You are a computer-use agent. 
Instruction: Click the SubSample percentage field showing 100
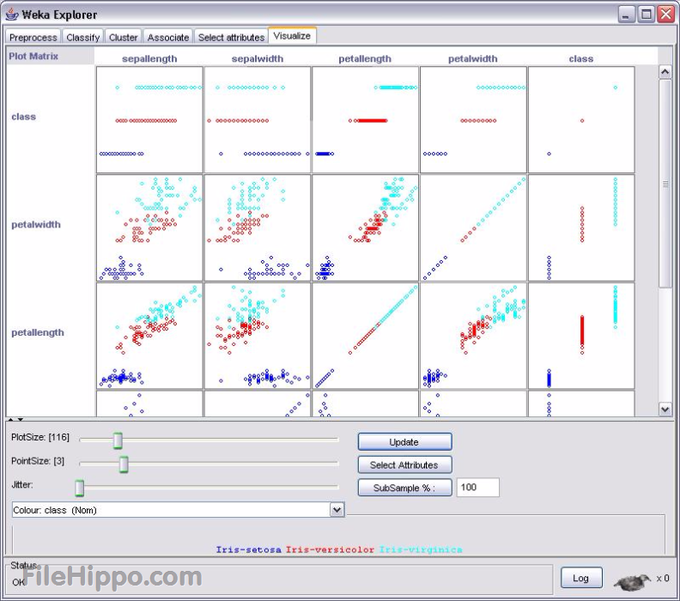click(479, 488)
